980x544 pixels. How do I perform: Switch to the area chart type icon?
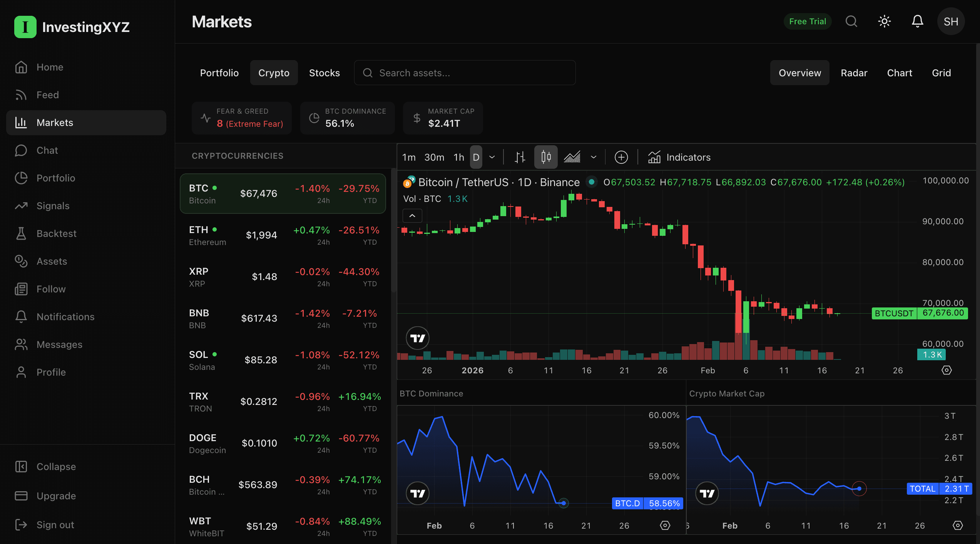coord(572,157)
